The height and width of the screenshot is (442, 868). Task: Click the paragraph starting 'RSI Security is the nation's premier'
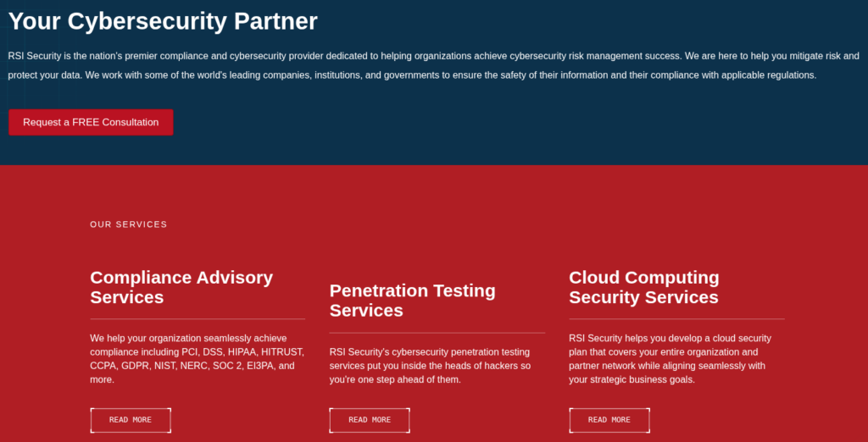point(433,65)
